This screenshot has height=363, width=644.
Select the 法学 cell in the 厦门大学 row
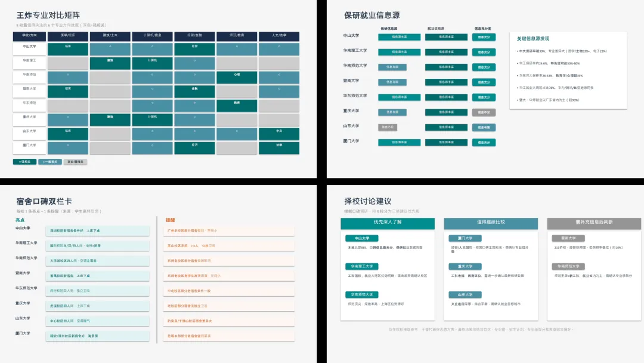point(279,147)
